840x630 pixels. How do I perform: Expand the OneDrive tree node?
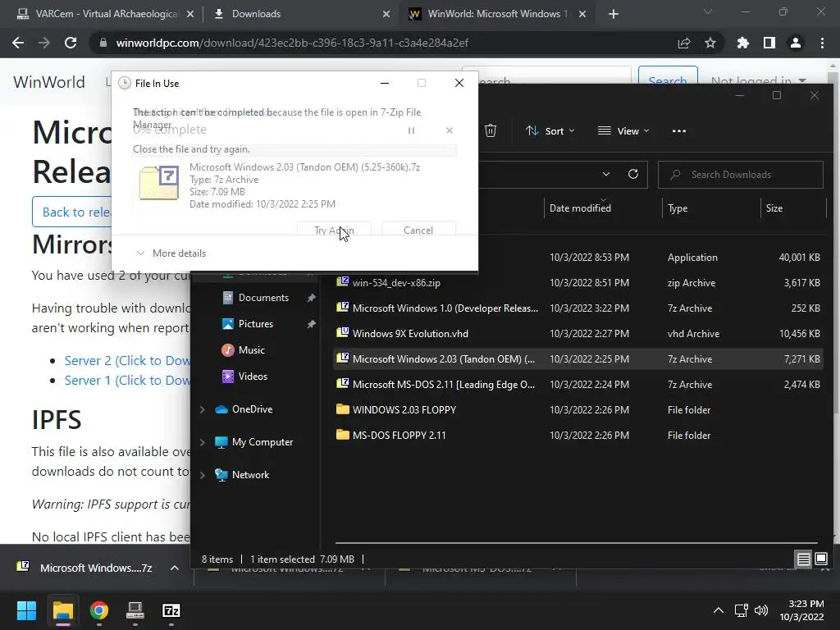(203, 409)
